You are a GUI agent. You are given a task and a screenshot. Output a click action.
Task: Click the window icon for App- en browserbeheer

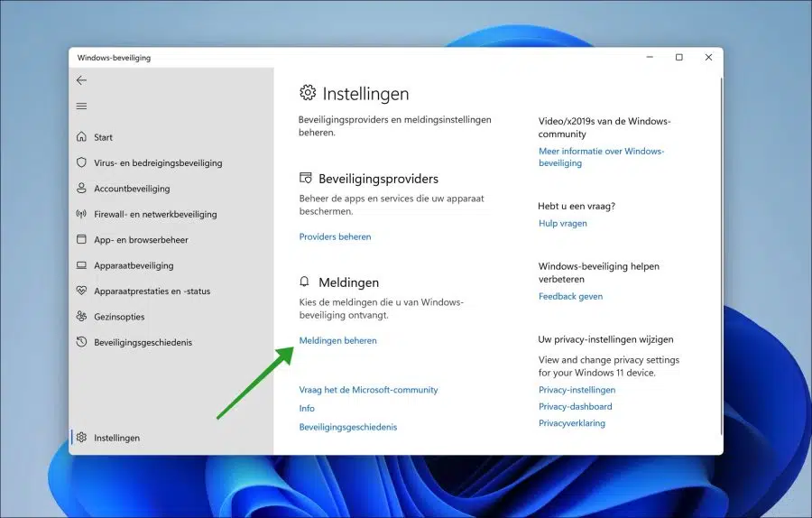(x=81, y=239)
